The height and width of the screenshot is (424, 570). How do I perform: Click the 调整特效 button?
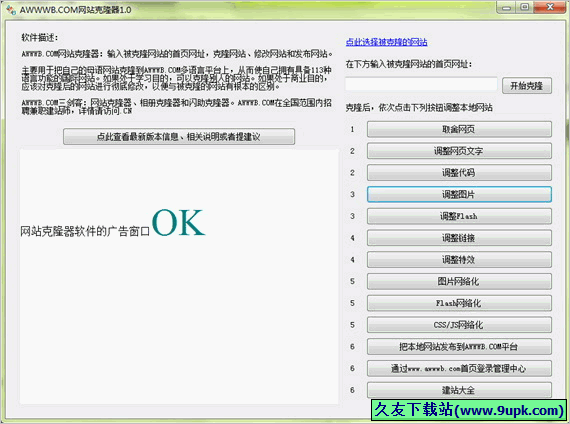point(459,260)
